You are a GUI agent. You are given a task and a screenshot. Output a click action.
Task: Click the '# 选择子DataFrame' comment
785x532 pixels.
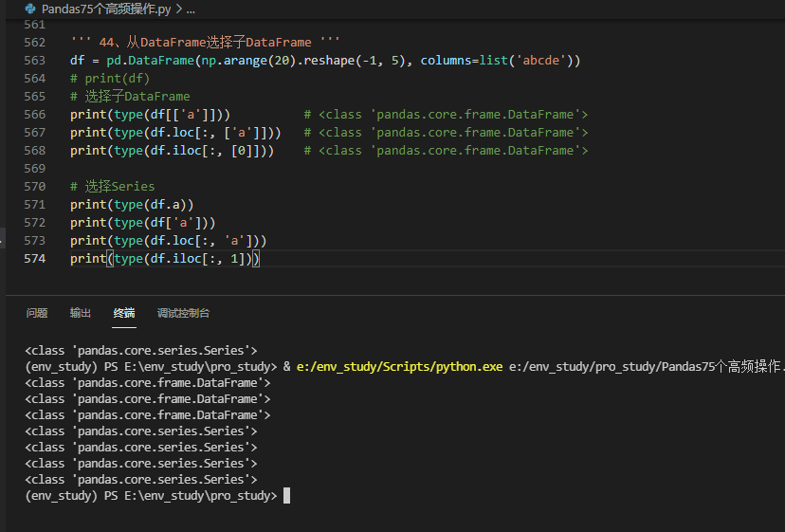click(x=130, y=97)
